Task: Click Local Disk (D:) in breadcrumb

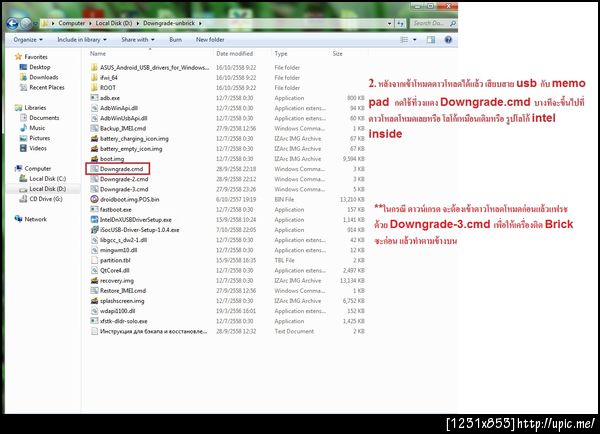Action: coord(114,23)
